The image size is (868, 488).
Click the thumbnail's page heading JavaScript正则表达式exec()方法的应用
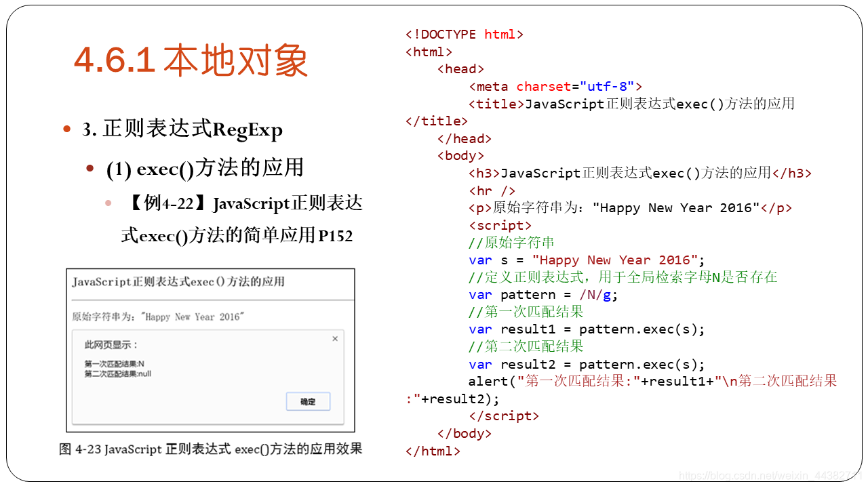click(x=178, y=282)
